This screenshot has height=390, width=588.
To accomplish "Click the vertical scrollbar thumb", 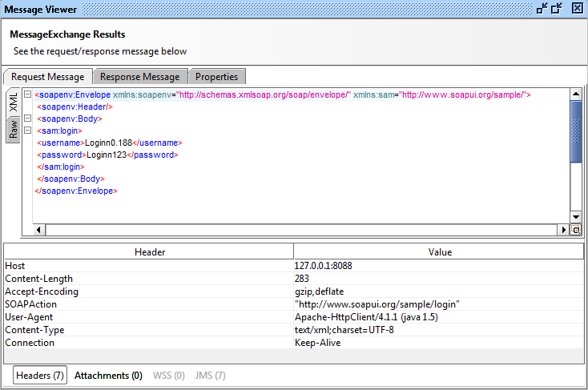I will click(x=576, y=131).
